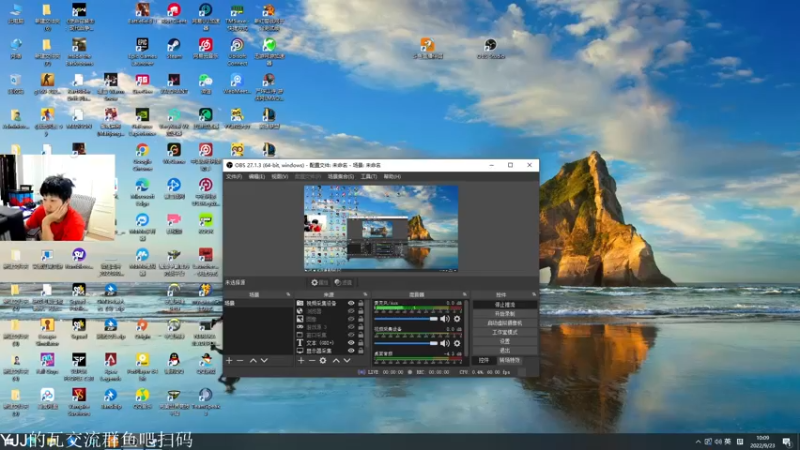Screen dimensions: 800x450
Task: Open the 工具(T) menu in OBS
Action: [368, 177]
